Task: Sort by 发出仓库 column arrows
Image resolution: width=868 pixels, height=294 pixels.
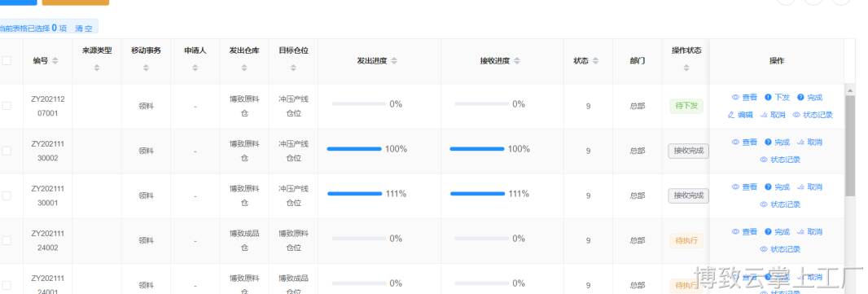Action: [x=244, y=68]
